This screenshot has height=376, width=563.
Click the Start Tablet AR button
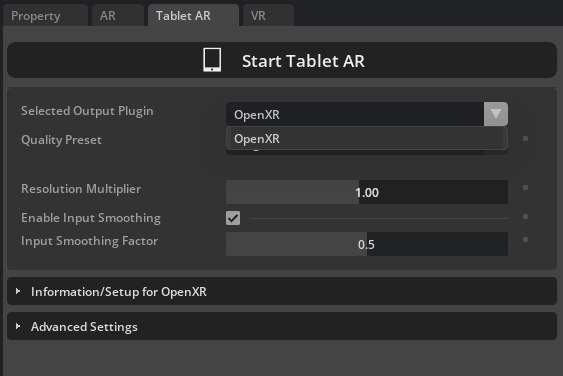point(282,60)
